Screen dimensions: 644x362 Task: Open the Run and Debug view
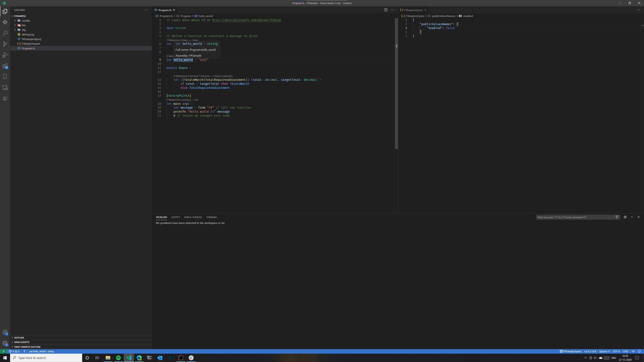pos(5,55)
